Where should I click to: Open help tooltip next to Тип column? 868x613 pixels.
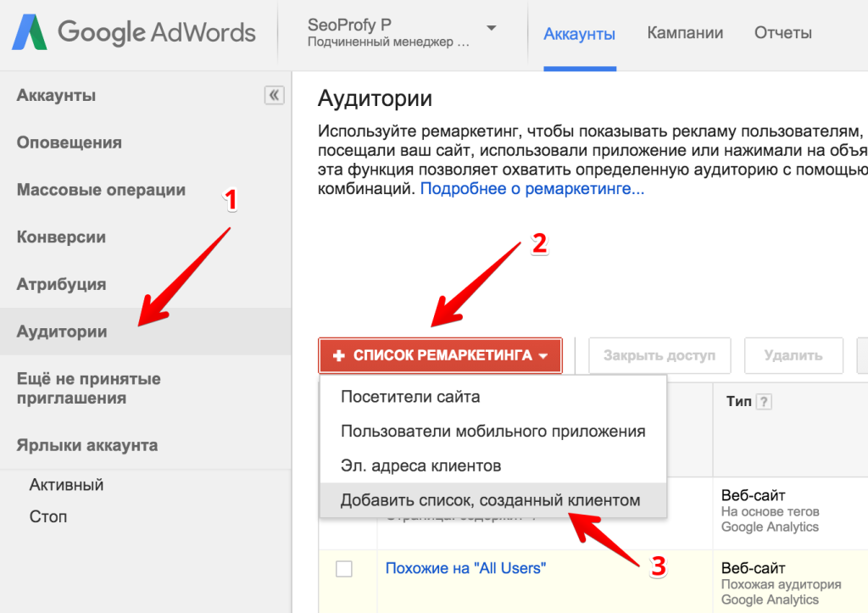764,402
